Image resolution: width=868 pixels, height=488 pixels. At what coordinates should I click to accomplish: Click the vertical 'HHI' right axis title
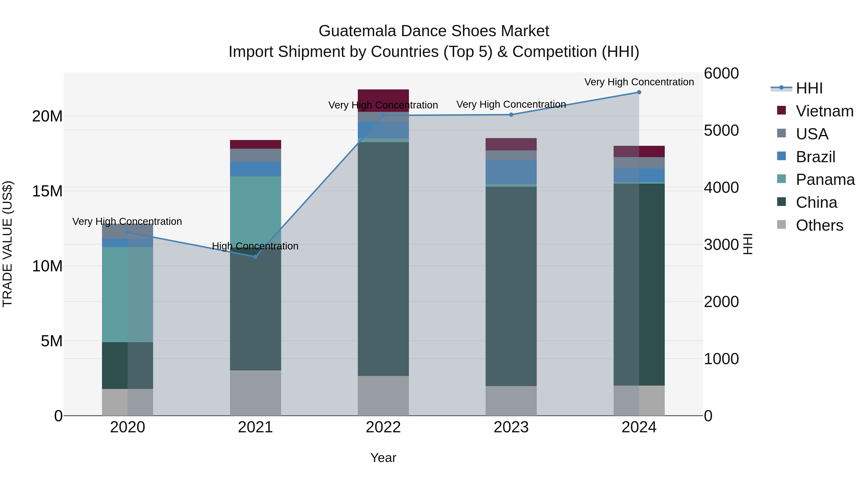coord(748,244)
